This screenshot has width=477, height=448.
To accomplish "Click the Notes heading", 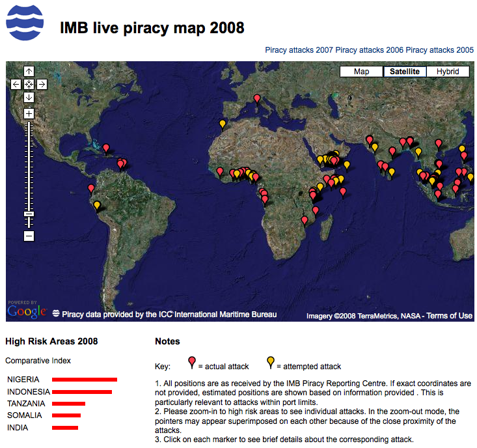I will 168,341.
